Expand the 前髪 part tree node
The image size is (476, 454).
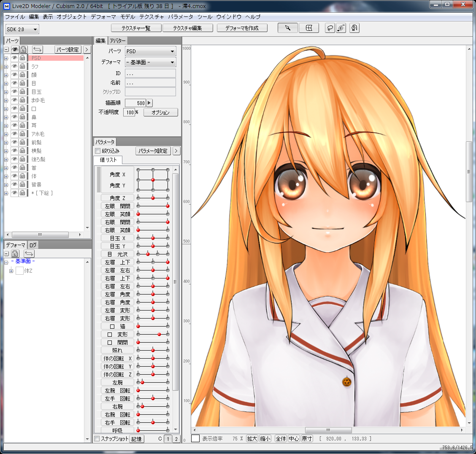click(6, 142)
